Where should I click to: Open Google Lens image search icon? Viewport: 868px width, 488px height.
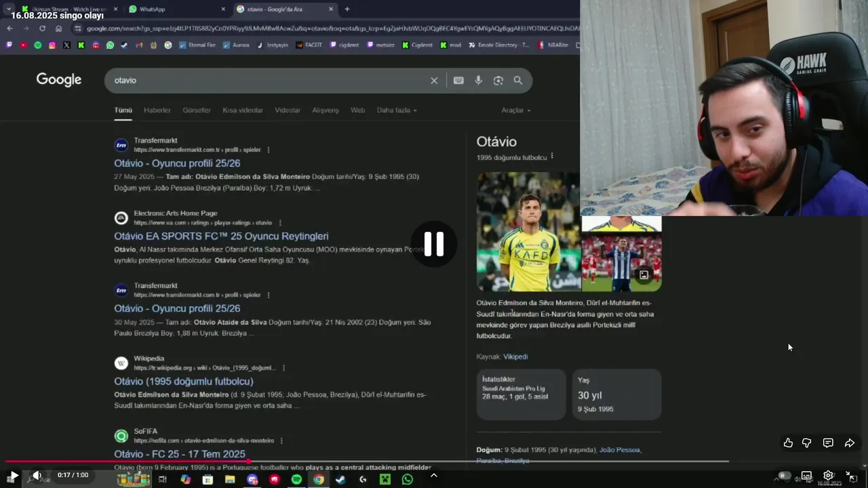coord(498,81)
